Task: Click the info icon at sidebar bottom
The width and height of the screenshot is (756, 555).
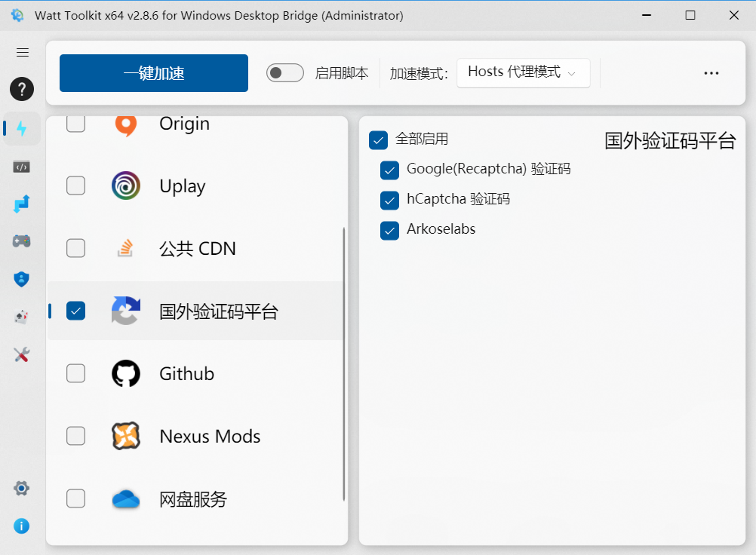Action: [22, 526]
